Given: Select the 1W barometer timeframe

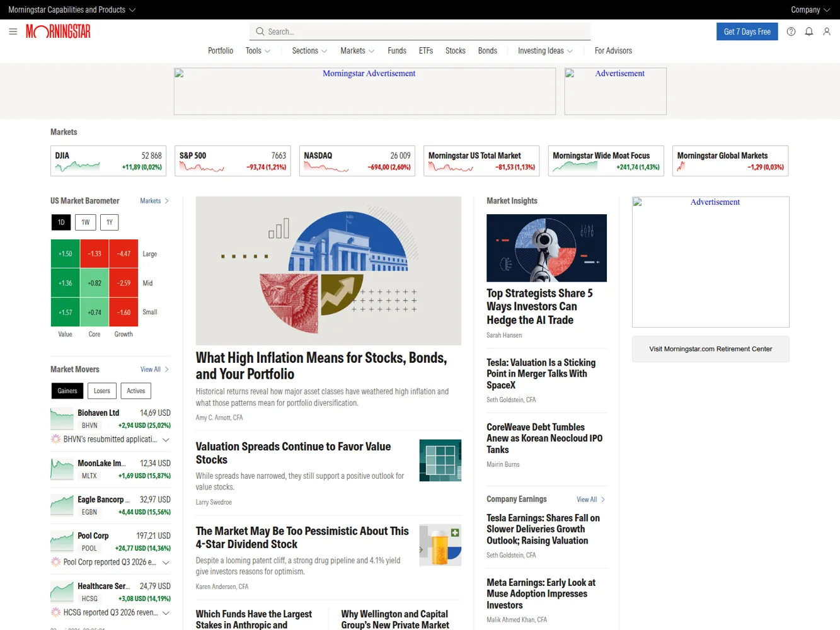Looking at the screenshot, I should pyautogui.click(x=86, y=222).
